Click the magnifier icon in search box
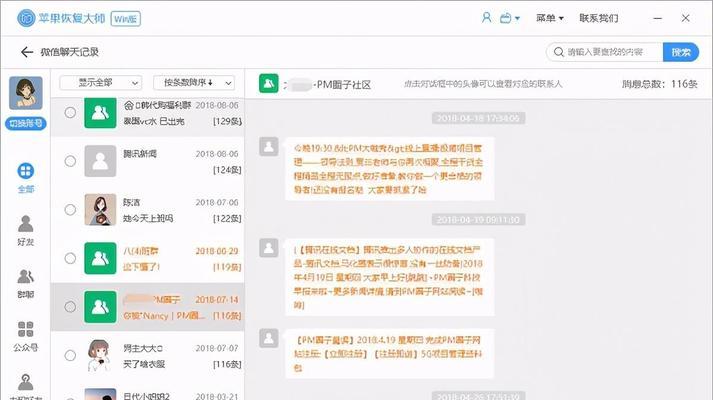This screenshot has width=713, height=400. coord(558,52)
